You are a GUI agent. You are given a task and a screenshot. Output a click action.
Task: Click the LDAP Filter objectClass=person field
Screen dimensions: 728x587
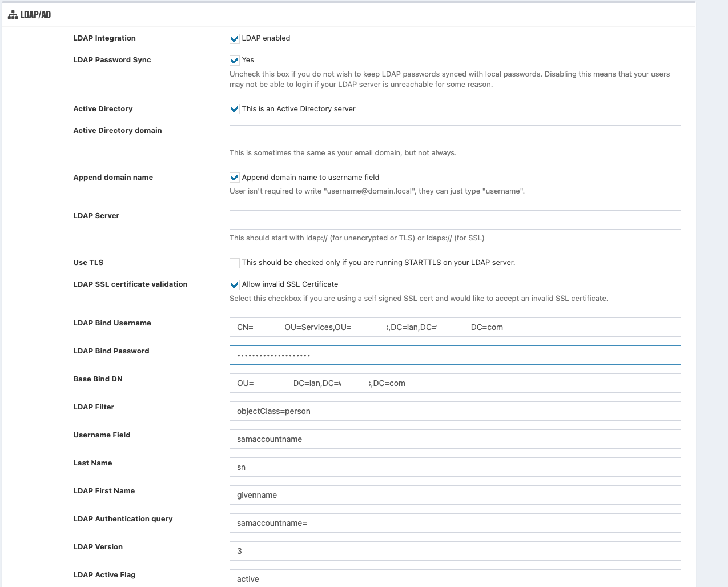pos(455,411)
